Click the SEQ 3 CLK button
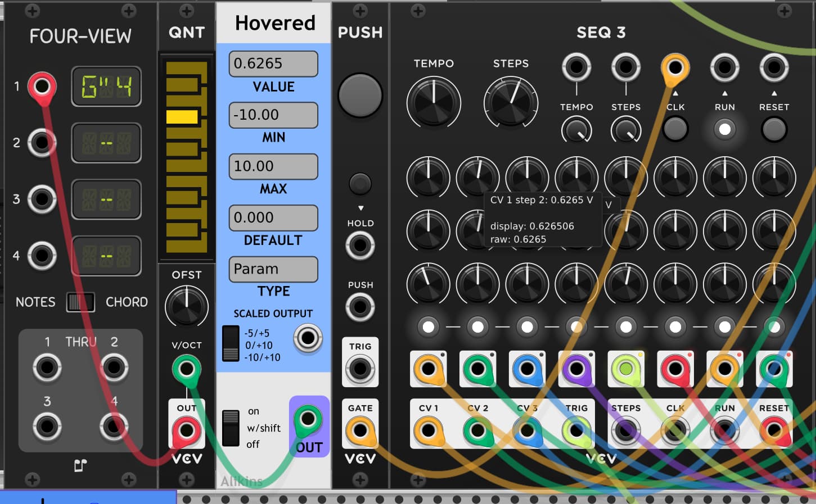Image resolution: width=816 pixels, height=504 pixels. click(x=675, y=129)
